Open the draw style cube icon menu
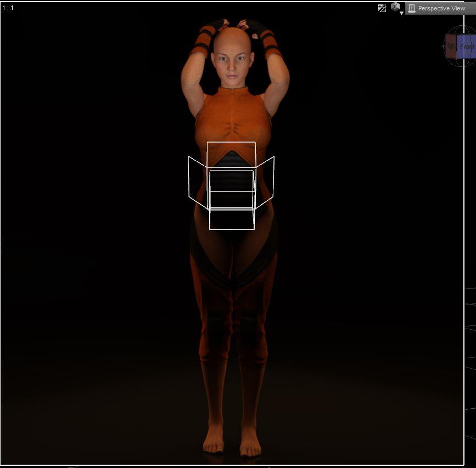The height and width of the screenshot is (468, 476). [x=396, y=8]
